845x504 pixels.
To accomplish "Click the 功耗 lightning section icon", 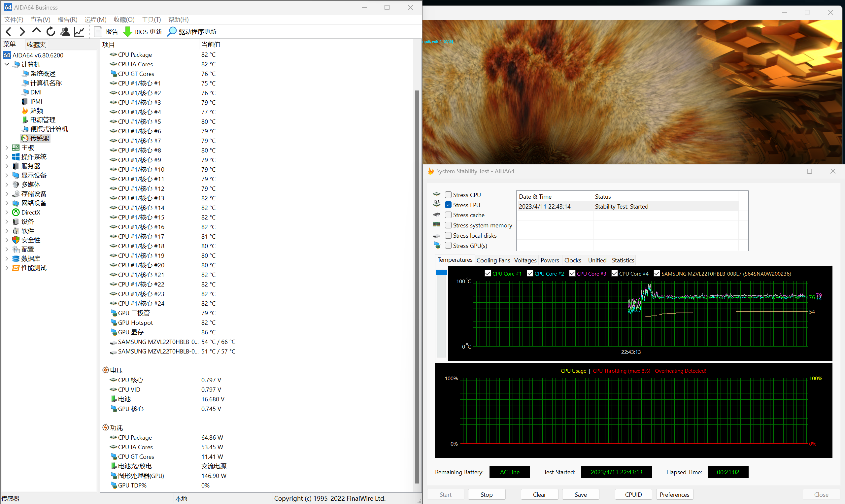I will [x=106, y=427].
